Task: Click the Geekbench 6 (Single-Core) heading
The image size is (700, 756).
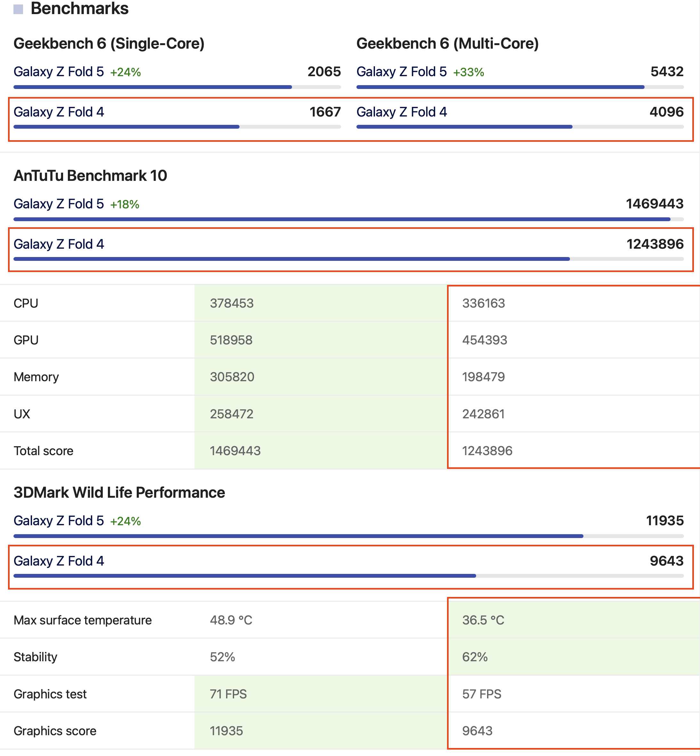Action: [109, 44]
